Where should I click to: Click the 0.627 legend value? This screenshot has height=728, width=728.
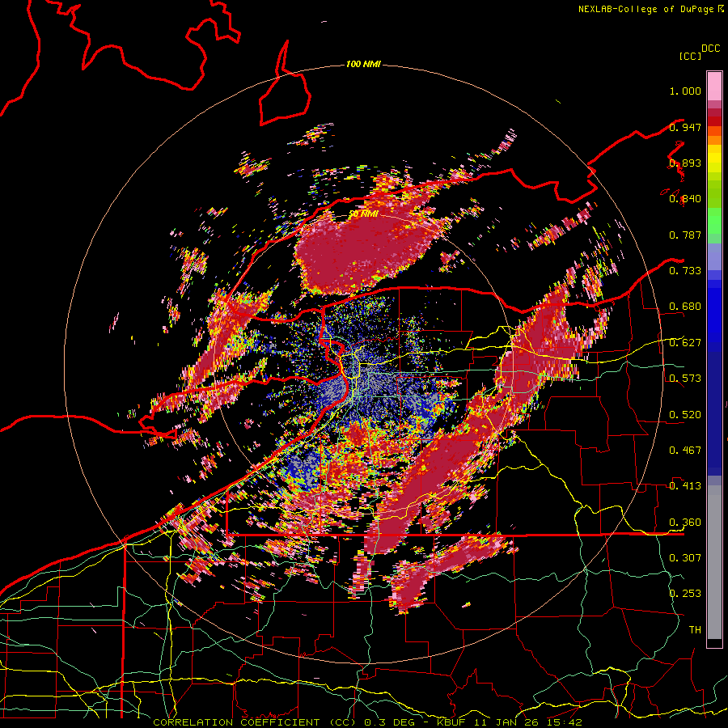[x=685, y=343]
